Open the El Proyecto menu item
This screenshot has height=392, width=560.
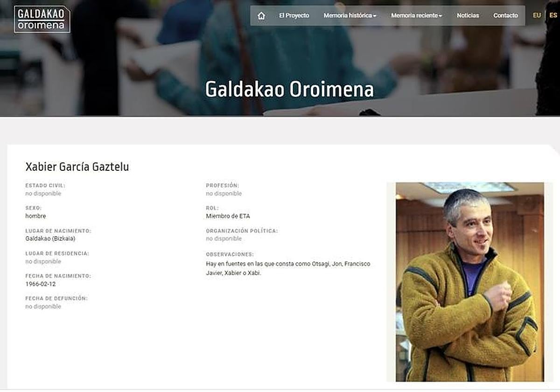click(294, 15)
